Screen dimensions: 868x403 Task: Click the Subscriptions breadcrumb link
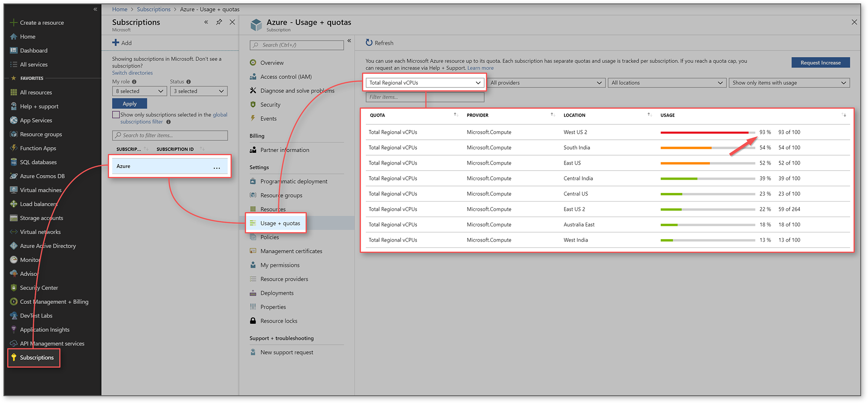[154, 9]
